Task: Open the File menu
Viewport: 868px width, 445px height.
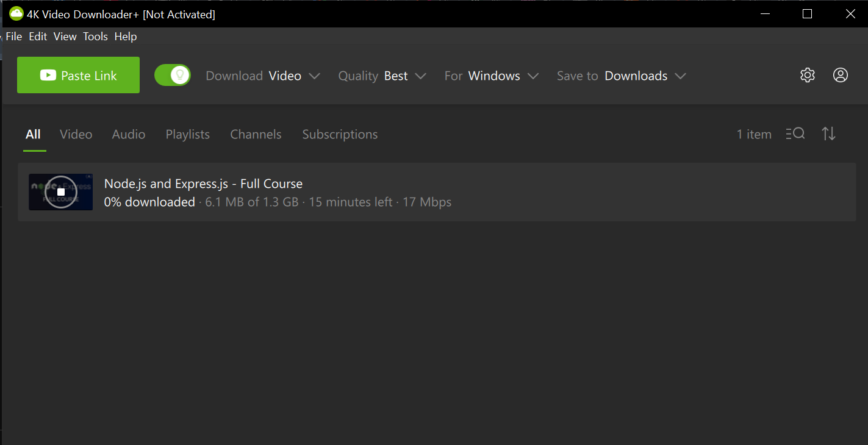Action: point(13,37)
